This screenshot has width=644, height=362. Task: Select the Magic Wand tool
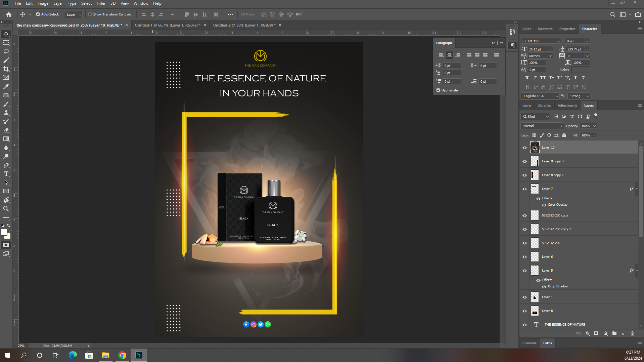pyautogui.click(x=6, y=60)
